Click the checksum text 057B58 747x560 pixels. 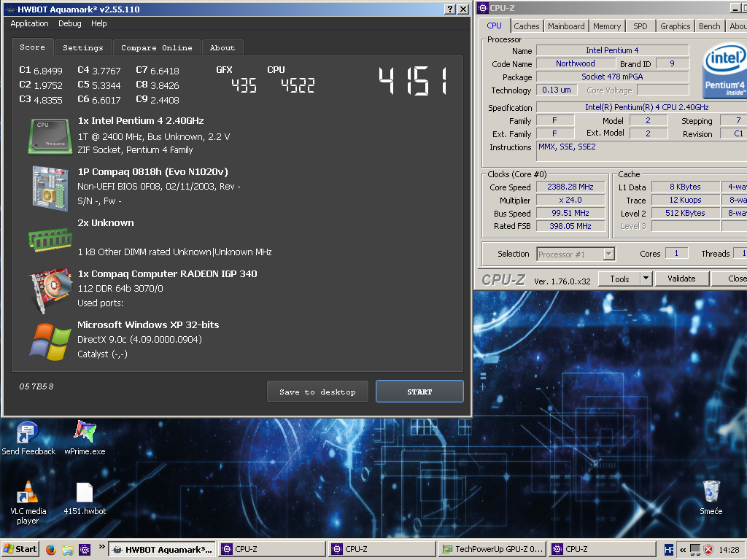[36, 386]
